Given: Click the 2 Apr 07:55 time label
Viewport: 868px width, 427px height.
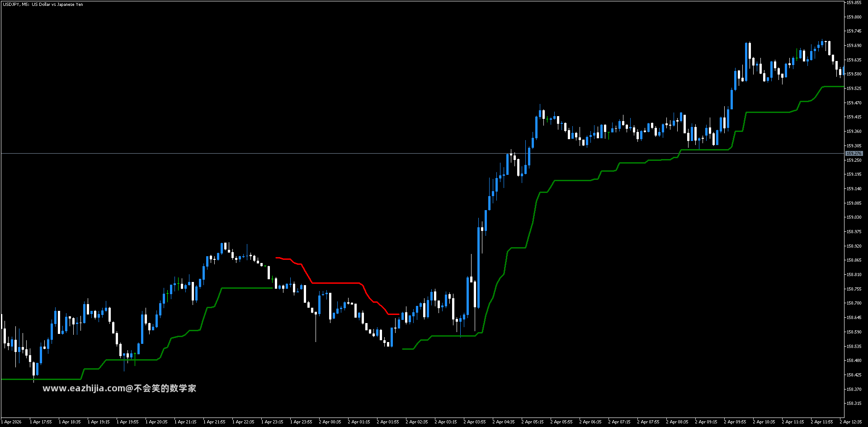Looking at the screenshot, I should tap(648, 422).
